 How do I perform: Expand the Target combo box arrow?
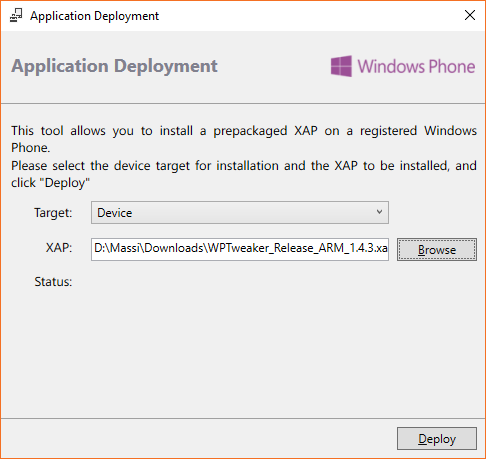click(x=379, y=212)
